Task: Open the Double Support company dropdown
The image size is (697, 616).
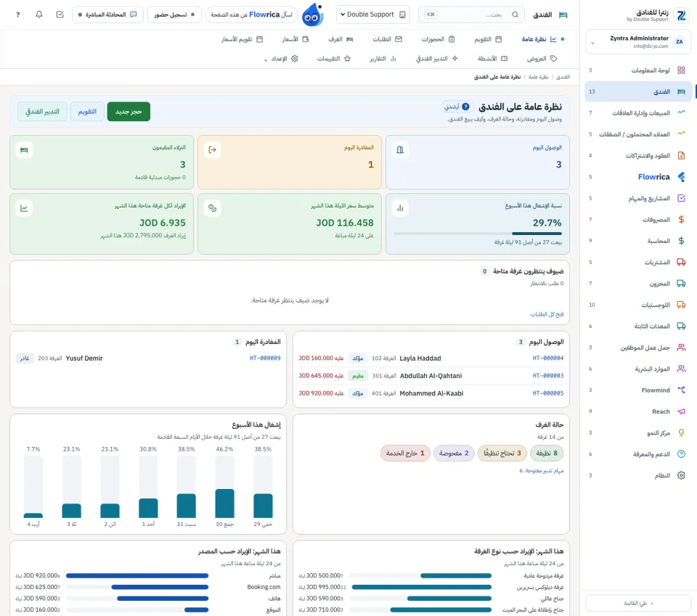Action: 372,15
